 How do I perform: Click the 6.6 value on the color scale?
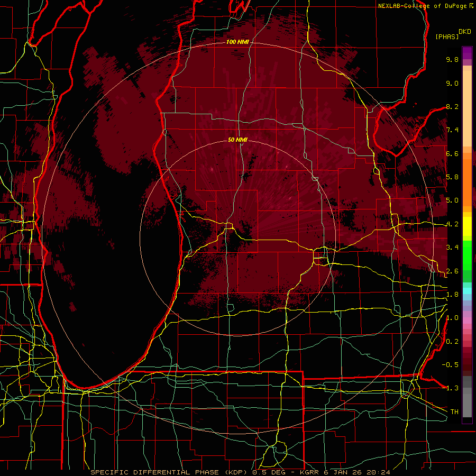(452, 153)
